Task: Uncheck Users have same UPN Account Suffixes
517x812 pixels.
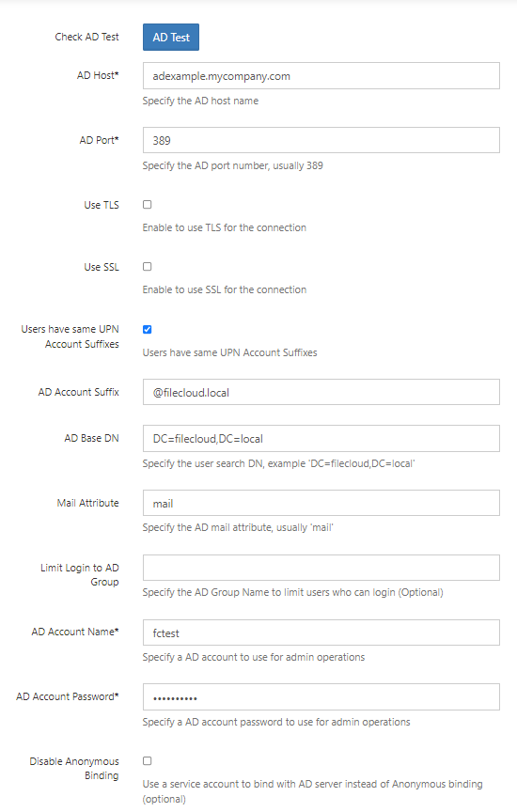Action: [148, 329]
